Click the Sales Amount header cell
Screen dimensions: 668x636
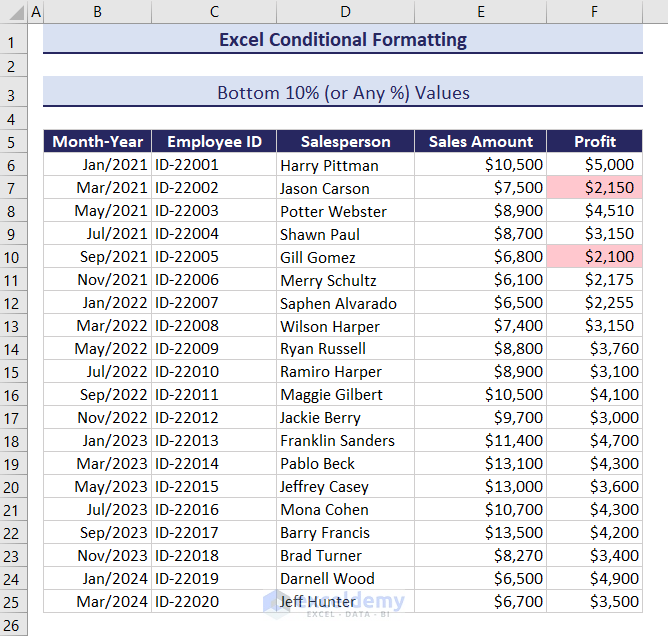[480, 142]
